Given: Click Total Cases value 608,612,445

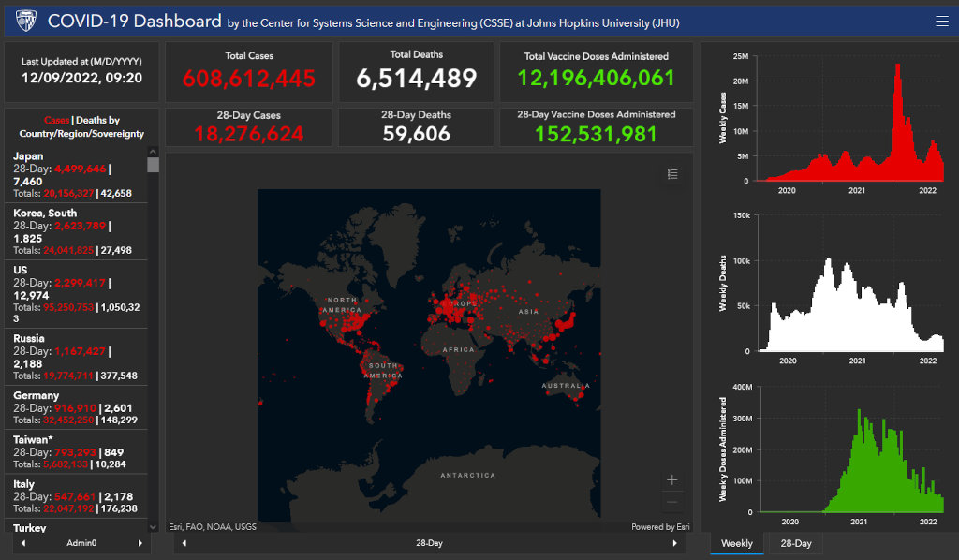Looking at the screenshot, I should point(249,79).
